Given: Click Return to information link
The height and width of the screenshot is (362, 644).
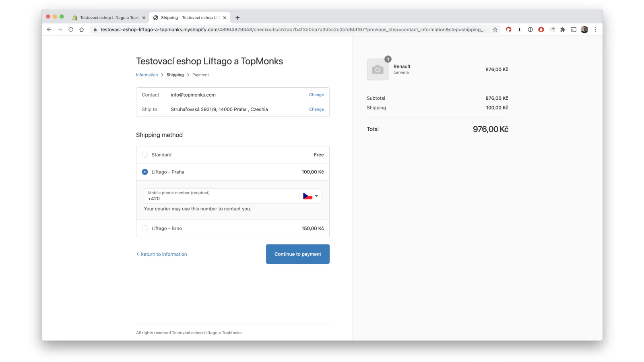Looking at the screenshot, I should pyautogui.click(x=161, y=254).
